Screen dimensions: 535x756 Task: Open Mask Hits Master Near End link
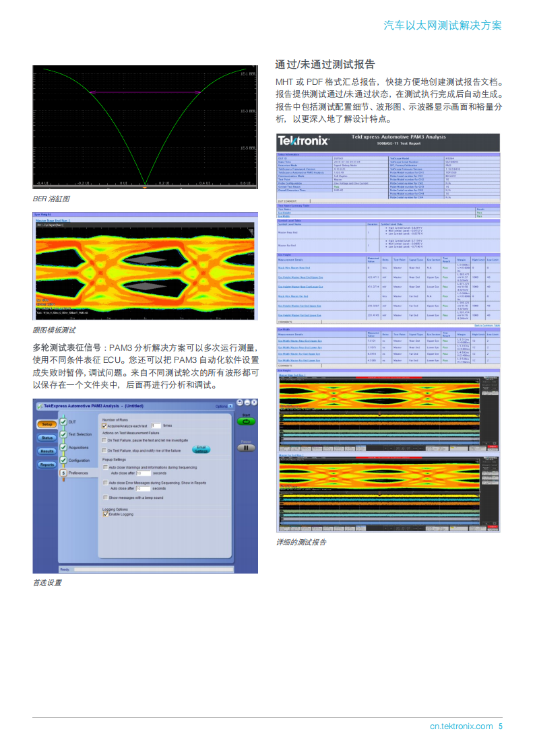point(294,267)
